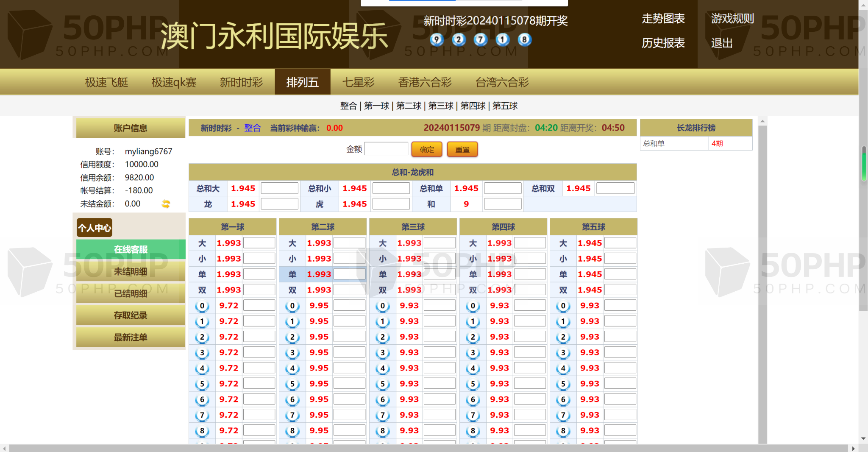This screenshot has height=452, width=868.
Task: Click winning number ball 9 in header
Action: pos(436,40)
